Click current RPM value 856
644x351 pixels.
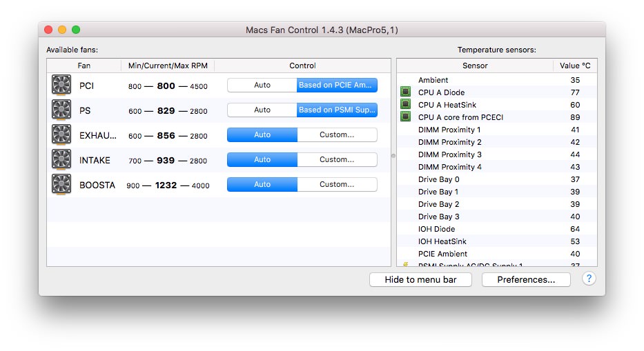coord(166,135)
